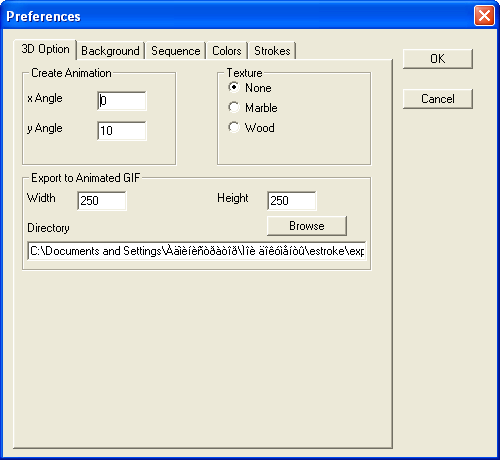Viewport: 500px width, 460px height.
Task: Go to the Colors tab
Action: coord(227,51)
